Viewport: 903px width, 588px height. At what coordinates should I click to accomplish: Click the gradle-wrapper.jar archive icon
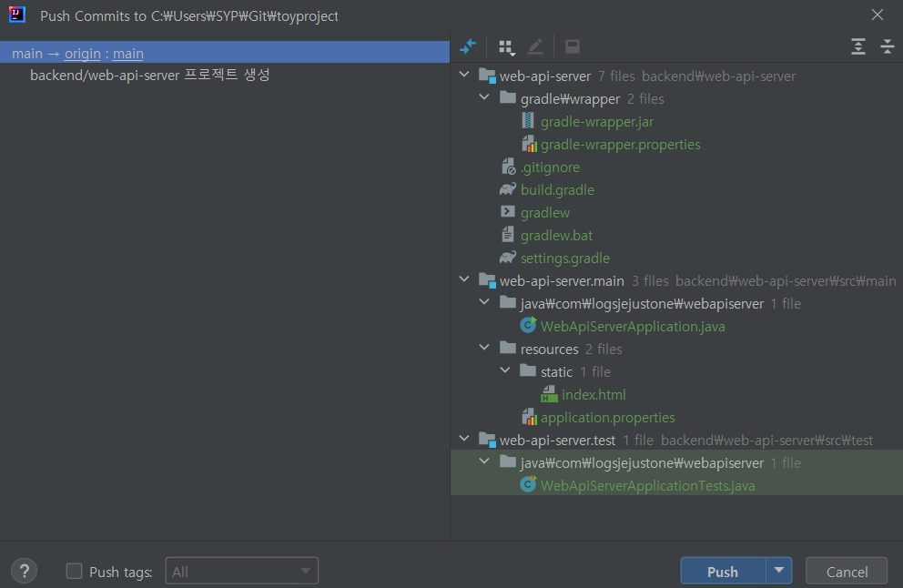[528, 121]
